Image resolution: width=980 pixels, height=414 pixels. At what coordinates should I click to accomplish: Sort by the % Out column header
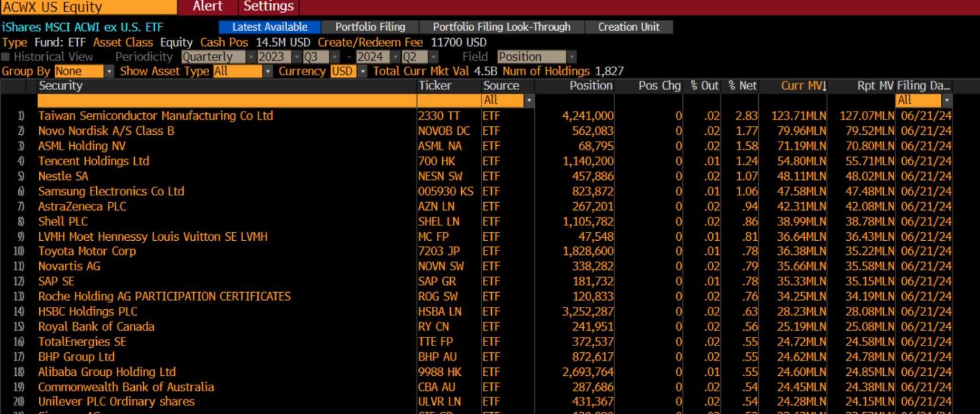704,86
